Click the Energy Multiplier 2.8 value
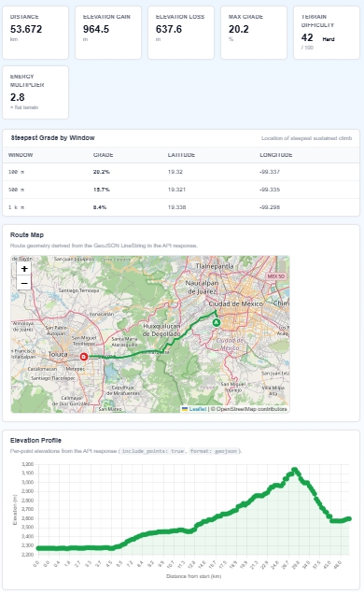This screenshot has width=364, height=593. click(x=18, y=97)
